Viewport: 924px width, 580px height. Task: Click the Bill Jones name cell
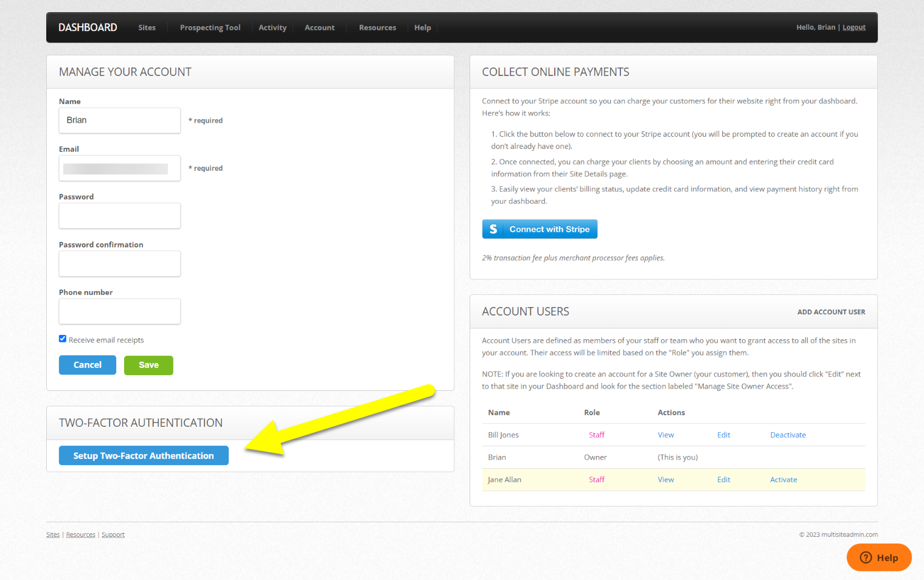point(503,435)
